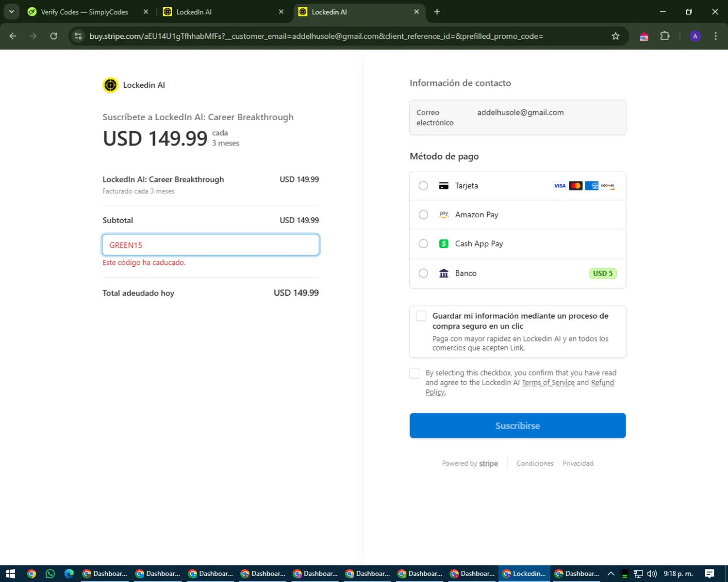Go back to the previous page
Image resolution: width=728 pixels, height=582 pixels.
tap(13, 36)
